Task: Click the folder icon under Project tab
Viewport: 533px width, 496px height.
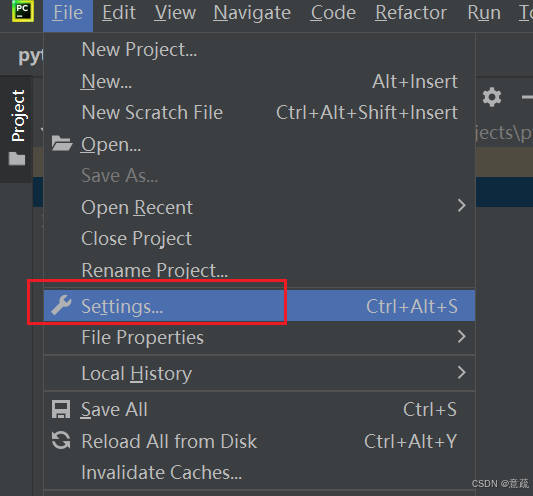Action: coord(17,159)
